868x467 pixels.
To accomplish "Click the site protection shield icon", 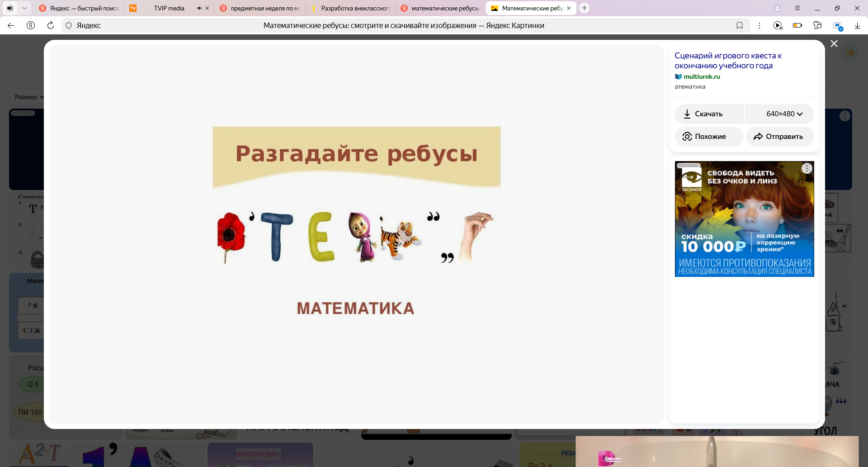I will pyautogui.click(x=69, y=25).
